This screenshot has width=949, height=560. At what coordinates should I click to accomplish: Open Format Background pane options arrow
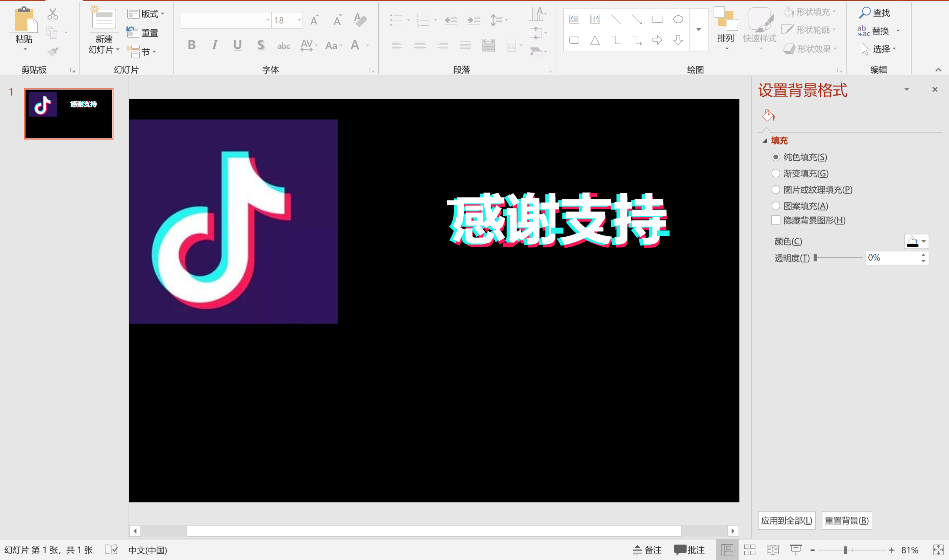pos(907,89)
